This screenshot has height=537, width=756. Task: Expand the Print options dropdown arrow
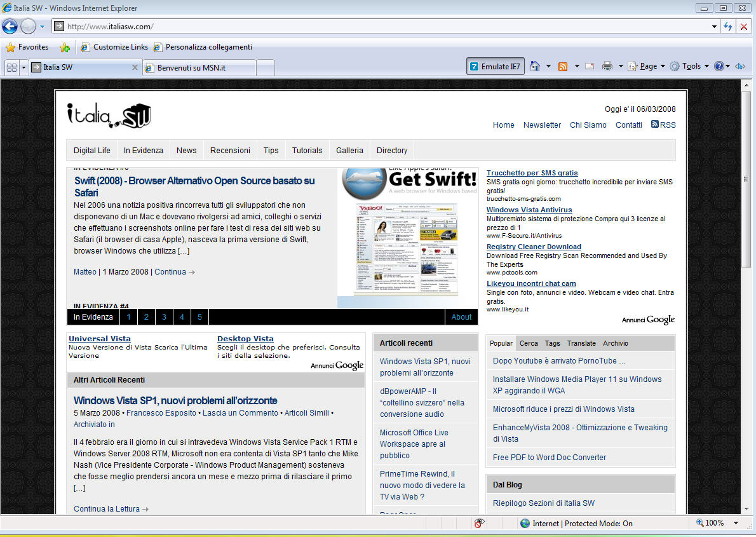pos(621,67)
